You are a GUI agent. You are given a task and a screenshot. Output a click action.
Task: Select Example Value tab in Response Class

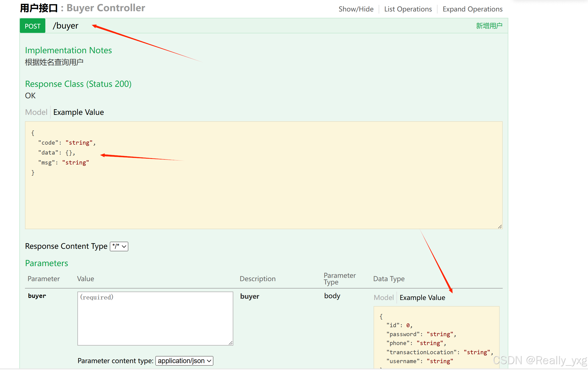[78, 112]
